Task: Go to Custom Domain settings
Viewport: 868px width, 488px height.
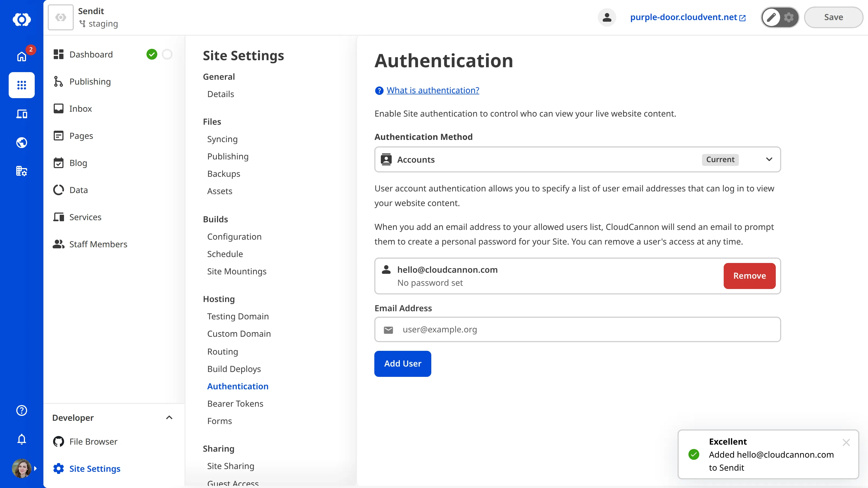Action: tap(239, 334)
